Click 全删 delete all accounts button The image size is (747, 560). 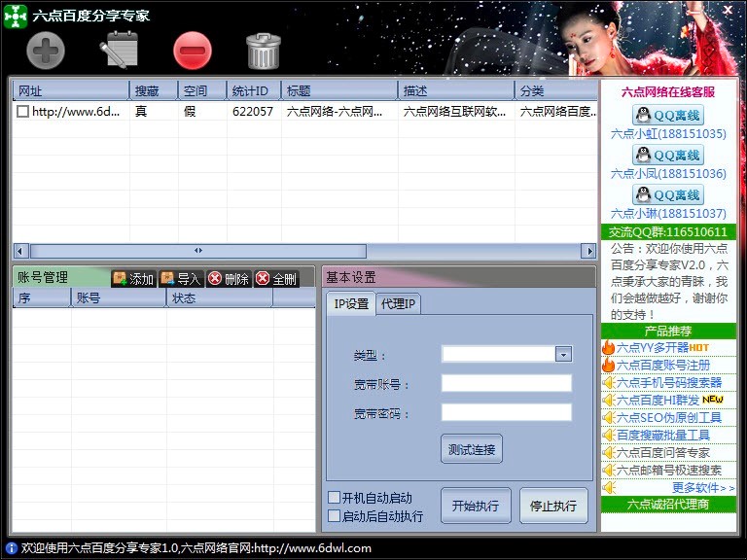coord(276,279)
